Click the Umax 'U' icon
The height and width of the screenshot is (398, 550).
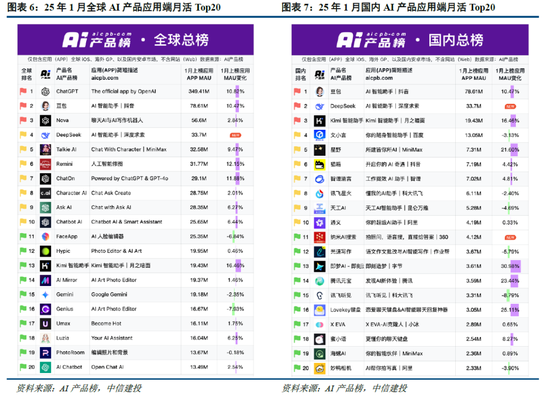[x=45, y=324]
